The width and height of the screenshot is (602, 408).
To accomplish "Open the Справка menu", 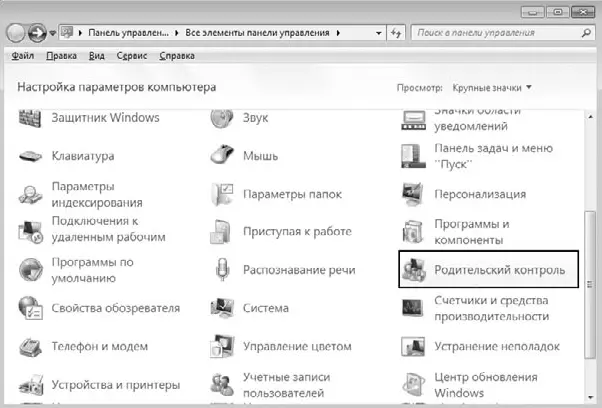I will tap(177, 56).
